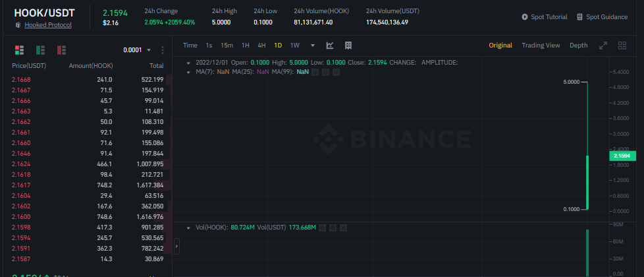Select the 4H time interval
The width and height of the screenshot is (644, 277).
point(261,46)
